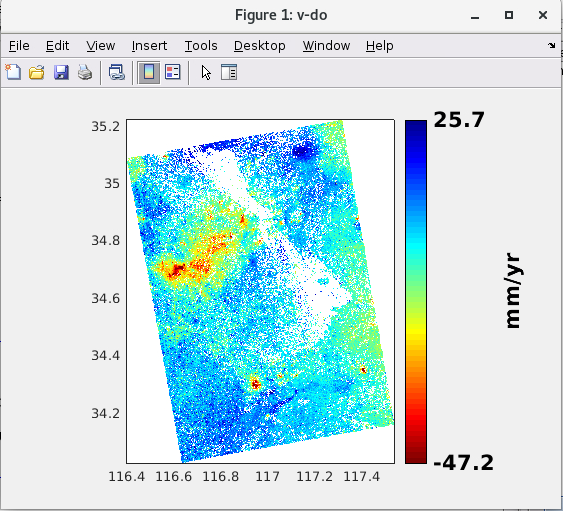Click x-axis tick label 117.4
563x511 pixels.
click(x=362, y=477)
